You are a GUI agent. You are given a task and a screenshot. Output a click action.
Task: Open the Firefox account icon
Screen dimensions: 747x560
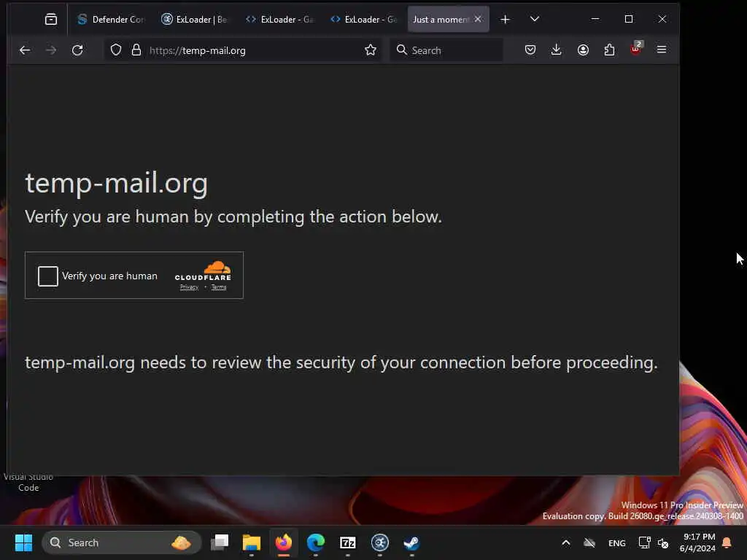click(x=583, y=50)
